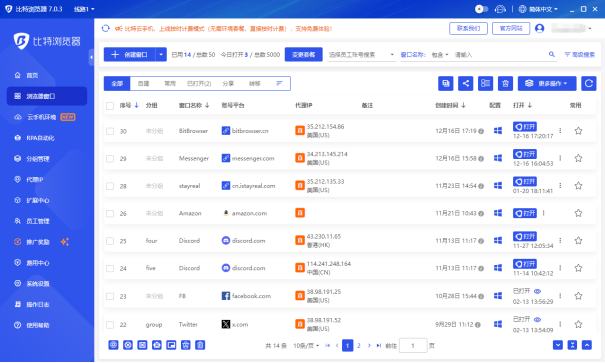The image size is (605, 363).
Task: Click the refresh button beside More actions
Action: click(x=589, y=83)
